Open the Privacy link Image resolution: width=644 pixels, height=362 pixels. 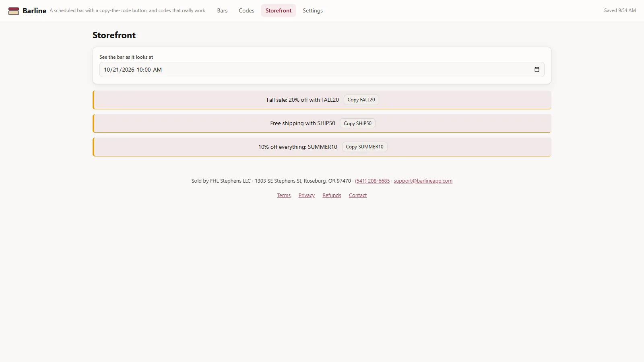coord(307,195)
